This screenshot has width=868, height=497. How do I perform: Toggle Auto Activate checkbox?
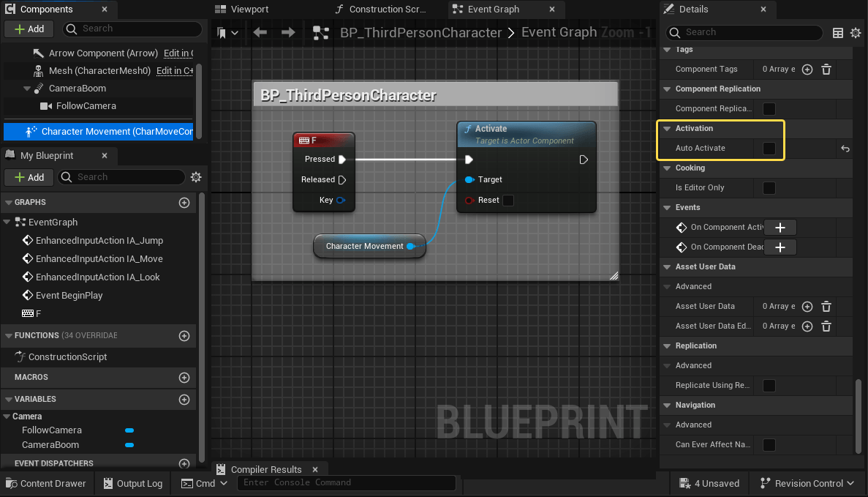click(769, 149)
